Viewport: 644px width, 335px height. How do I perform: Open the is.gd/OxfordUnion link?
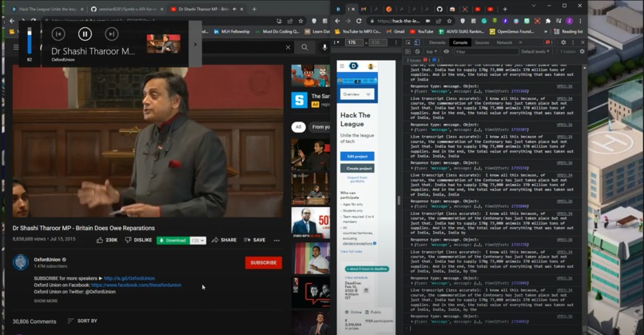[x=129, y=278]
